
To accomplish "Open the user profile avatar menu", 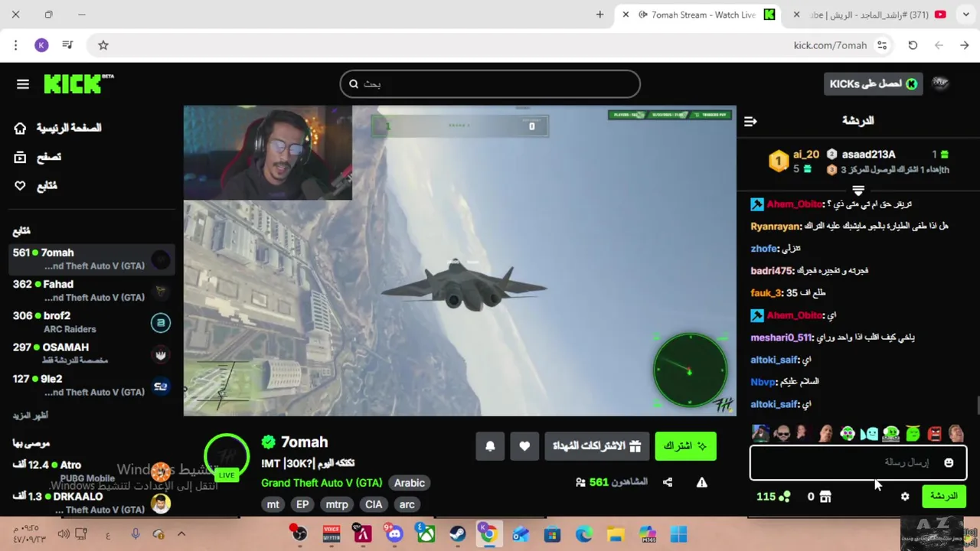I will (940, 84).
